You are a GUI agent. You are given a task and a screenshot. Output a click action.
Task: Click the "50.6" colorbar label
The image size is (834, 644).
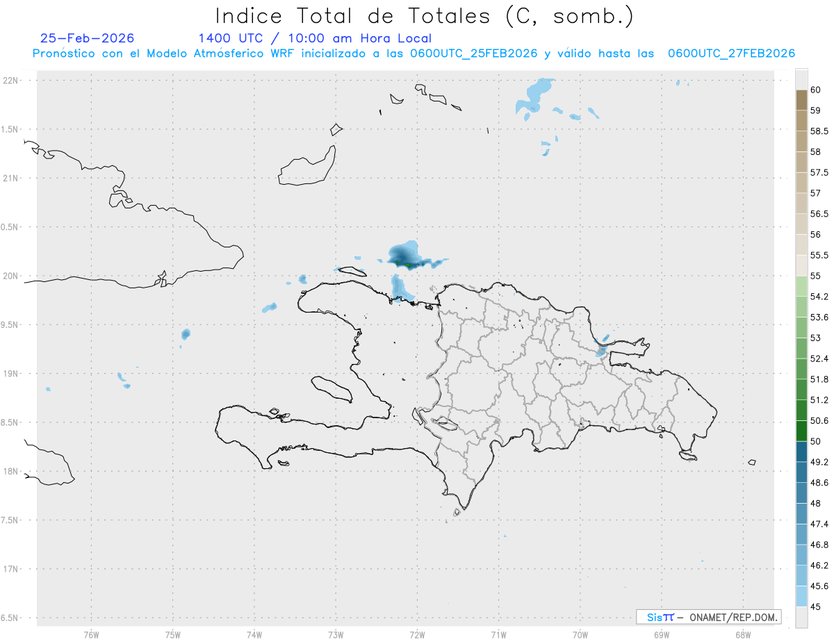[819, 421]
